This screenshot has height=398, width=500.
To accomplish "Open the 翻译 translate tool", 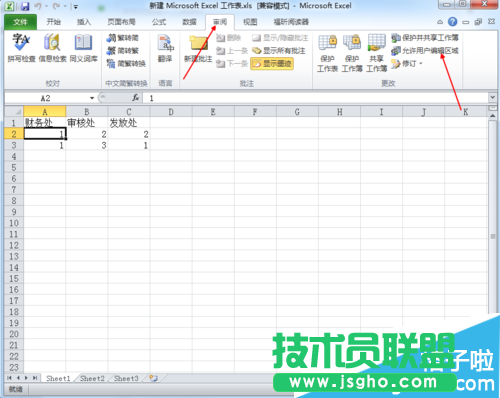I will 165,48.
